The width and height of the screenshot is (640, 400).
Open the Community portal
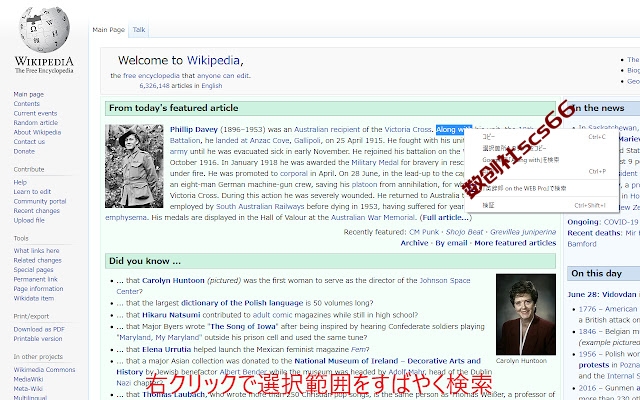click(40, 201)
